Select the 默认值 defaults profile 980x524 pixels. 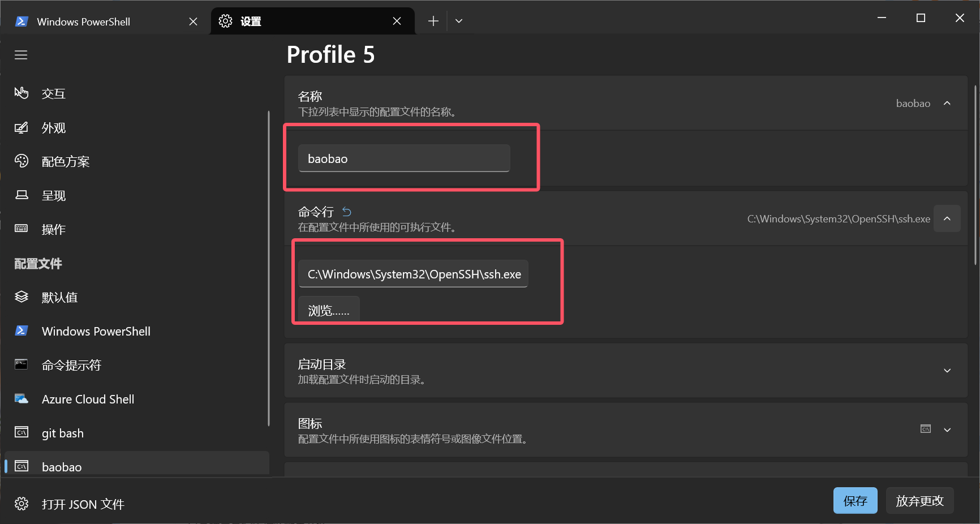point(59,298)
